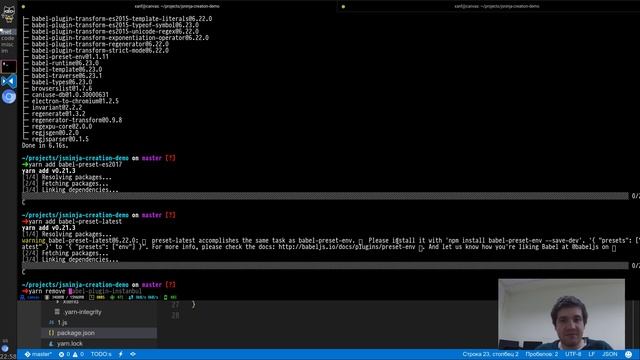
Task: Click the owl logo at the dock top
Action: pyautogui.click(x=9, y=14)
